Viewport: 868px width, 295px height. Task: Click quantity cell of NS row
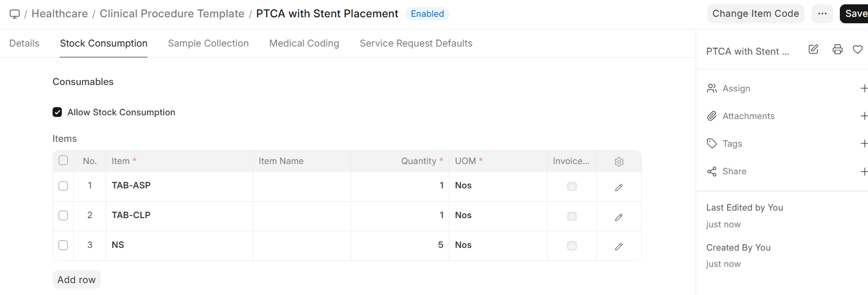tap(400, 245)
